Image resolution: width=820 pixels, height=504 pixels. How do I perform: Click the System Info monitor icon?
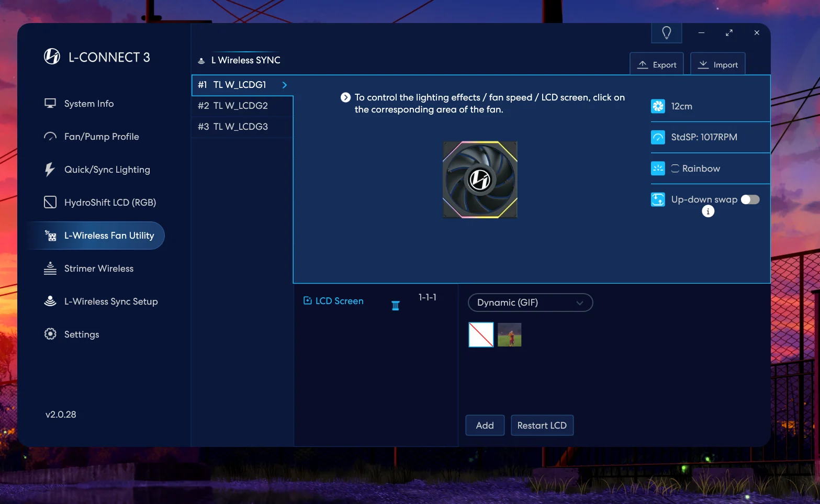pyautogui.click(x=50, y=104)
